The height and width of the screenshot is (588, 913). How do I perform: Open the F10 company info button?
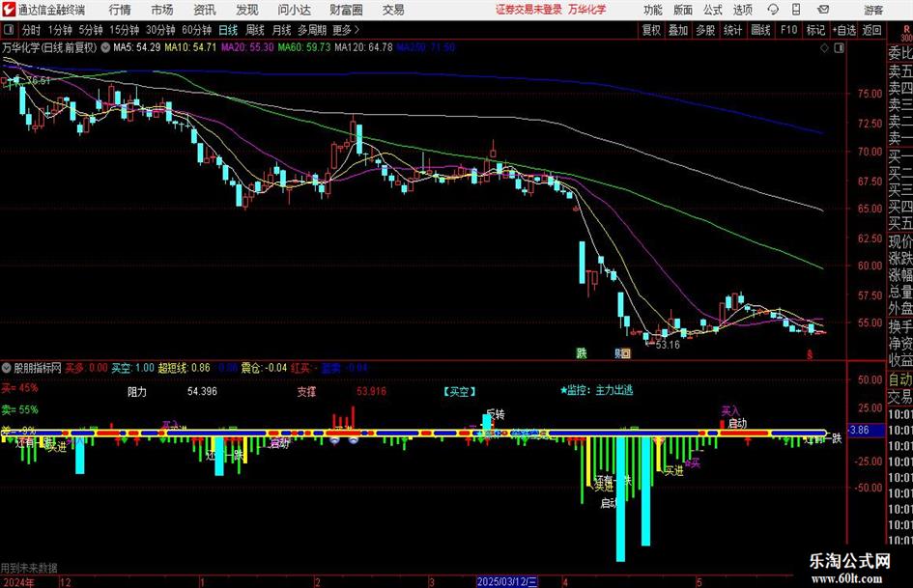pyautogui.click(x=789, y=30)
